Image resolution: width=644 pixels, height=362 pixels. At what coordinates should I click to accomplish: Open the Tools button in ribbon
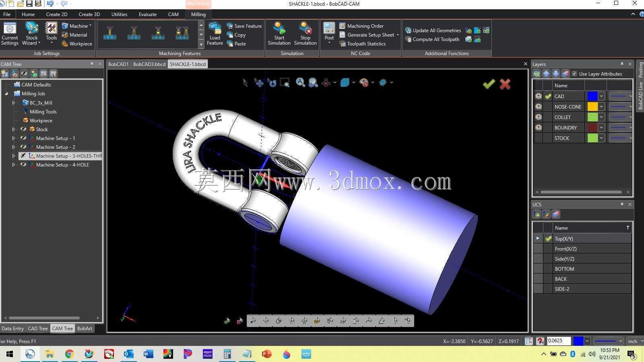(x=51, y=34)
